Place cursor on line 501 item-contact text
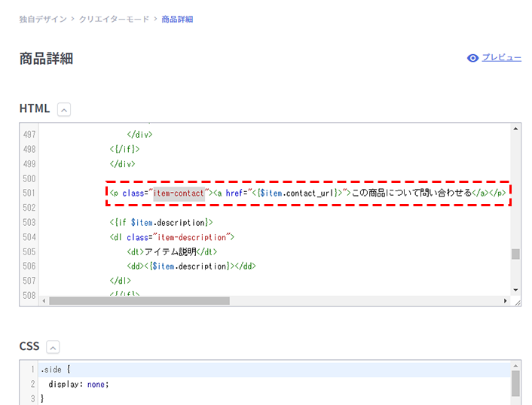The height and width of the screenshot is (405, 532). tap(179, 193)
